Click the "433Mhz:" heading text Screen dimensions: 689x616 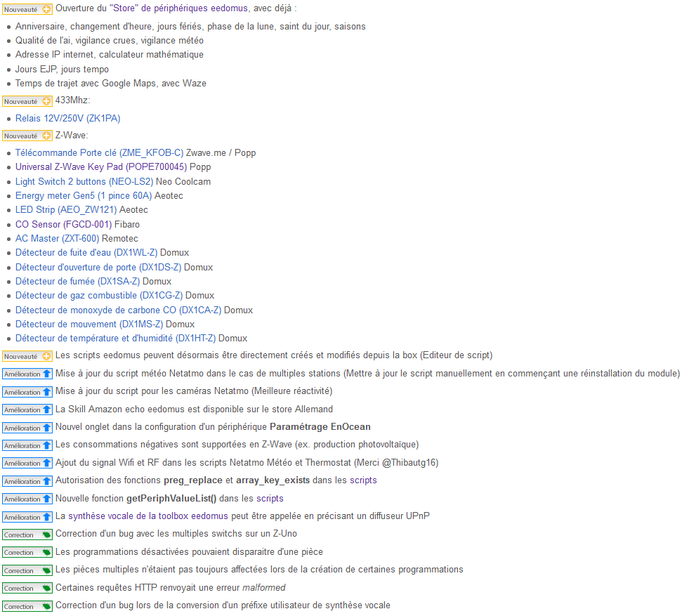(x=72, y=100)
